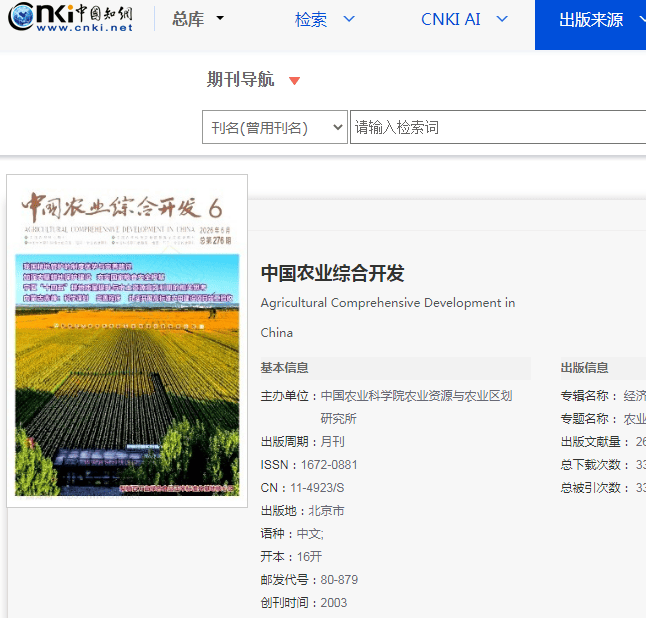
Task: Click the 邮发代号 value 80-879
Action: tap(339, 580)
